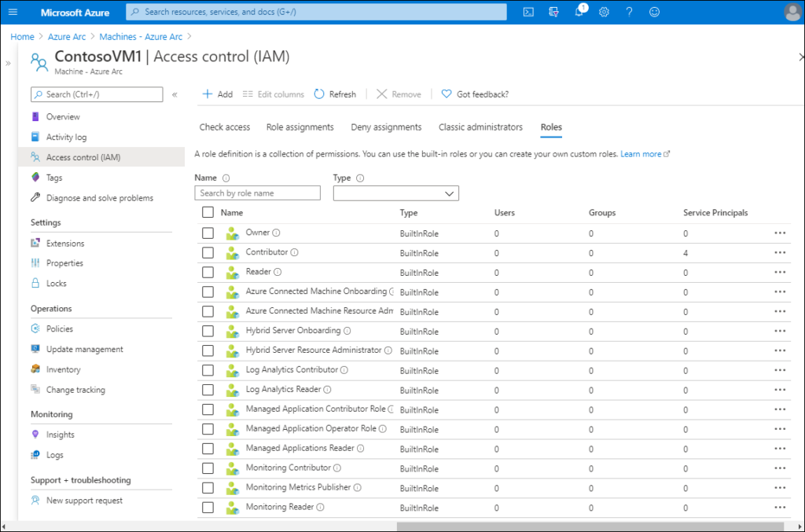Open portal settings gear icon

(x=604, y=12)
